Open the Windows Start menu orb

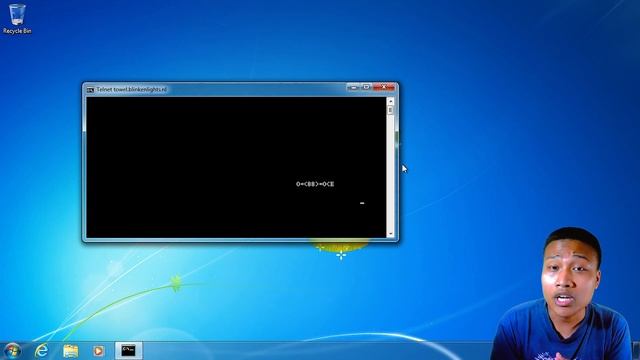(12, 351)
